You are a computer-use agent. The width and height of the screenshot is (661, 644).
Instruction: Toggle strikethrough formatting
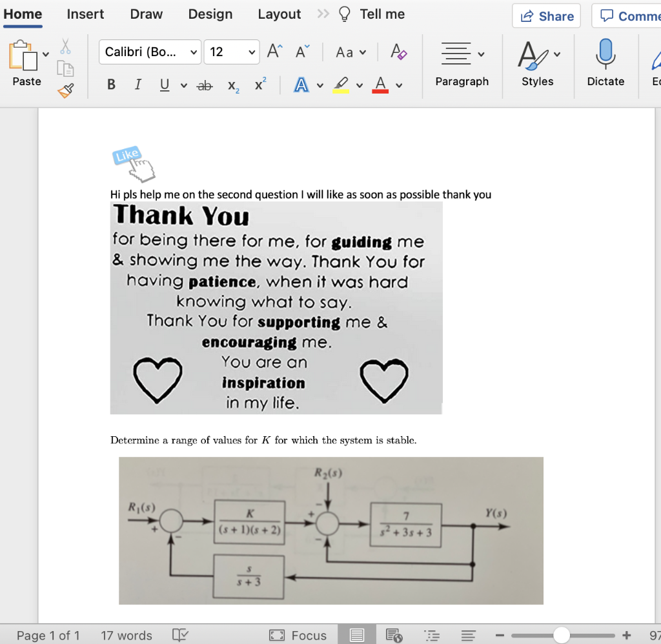click(x=205, y=85)
